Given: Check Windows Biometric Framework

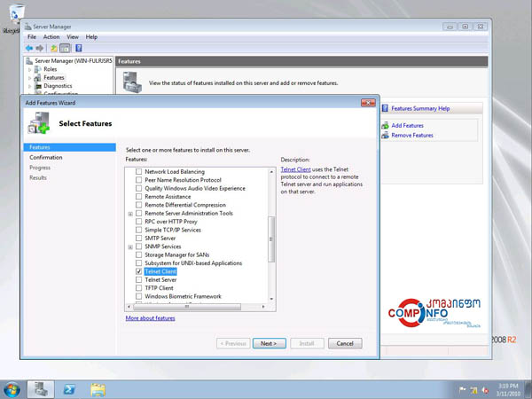Looking at the screenshot, I should [139, 296].
